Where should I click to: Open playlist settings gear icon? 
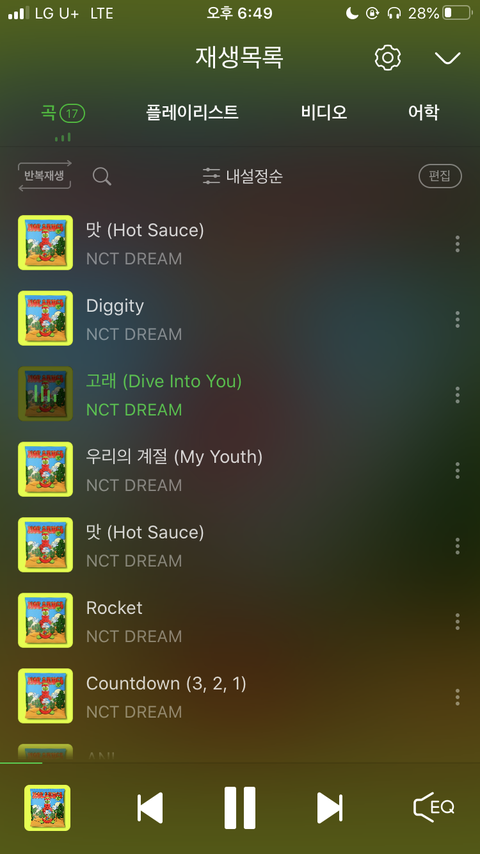[388, 58]
